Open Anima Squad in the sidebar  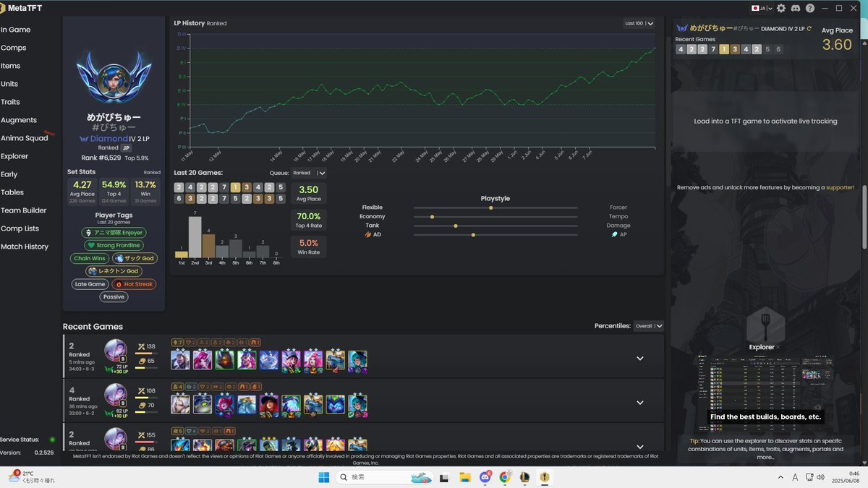tap(25, 138)
